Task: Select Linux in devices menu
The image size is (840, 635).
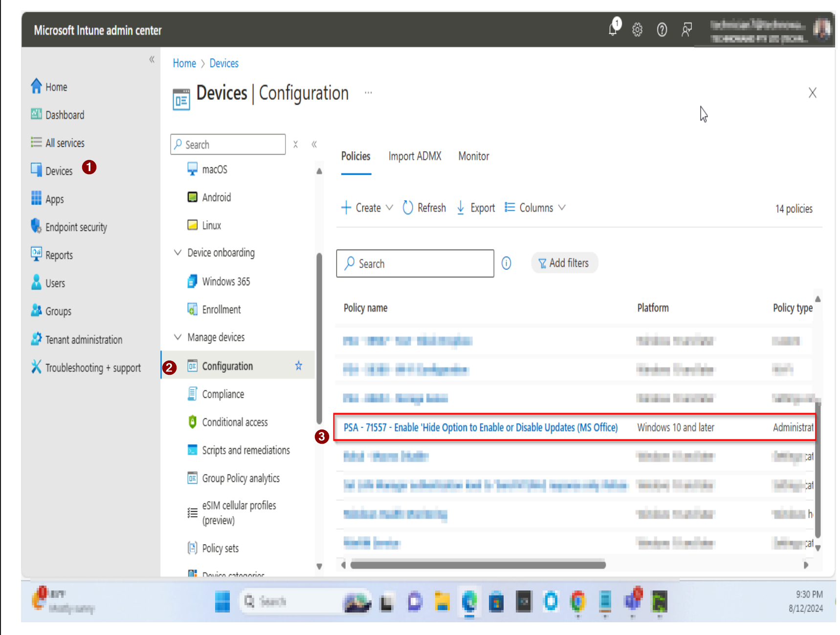Action: [x=204, y=225]
